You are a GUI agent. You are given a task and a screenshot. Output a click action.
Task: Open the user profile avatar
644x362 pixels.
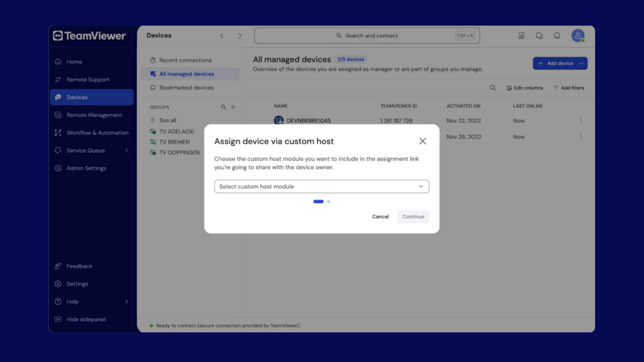(578, 36)
